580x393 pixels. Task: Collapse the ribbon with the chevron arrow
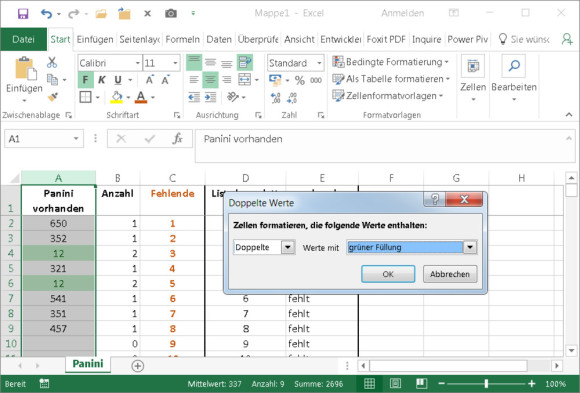point(569,115)
